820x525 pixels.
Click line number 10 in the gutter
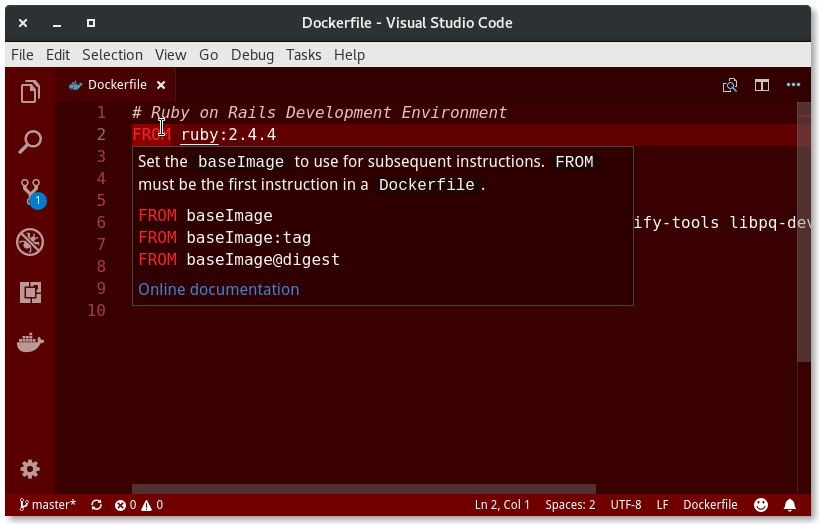[x=97, y=311]
